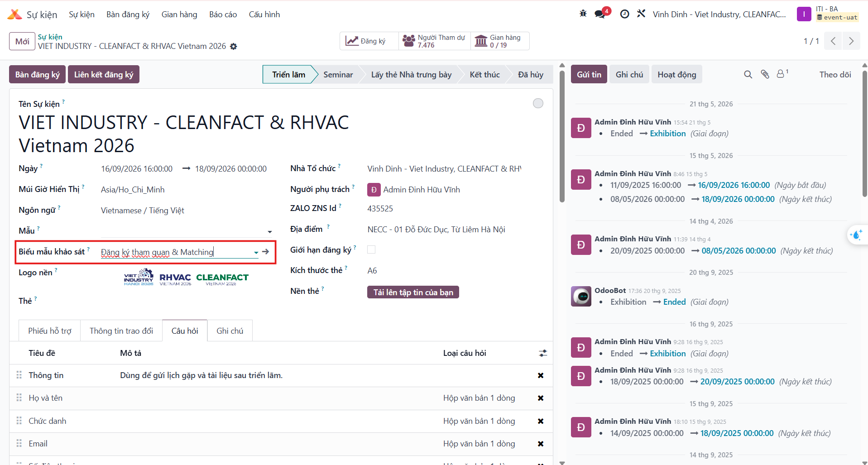This screenshot has height=465, width=868.
Task: Click the Mới new record button
Action: 22,41
